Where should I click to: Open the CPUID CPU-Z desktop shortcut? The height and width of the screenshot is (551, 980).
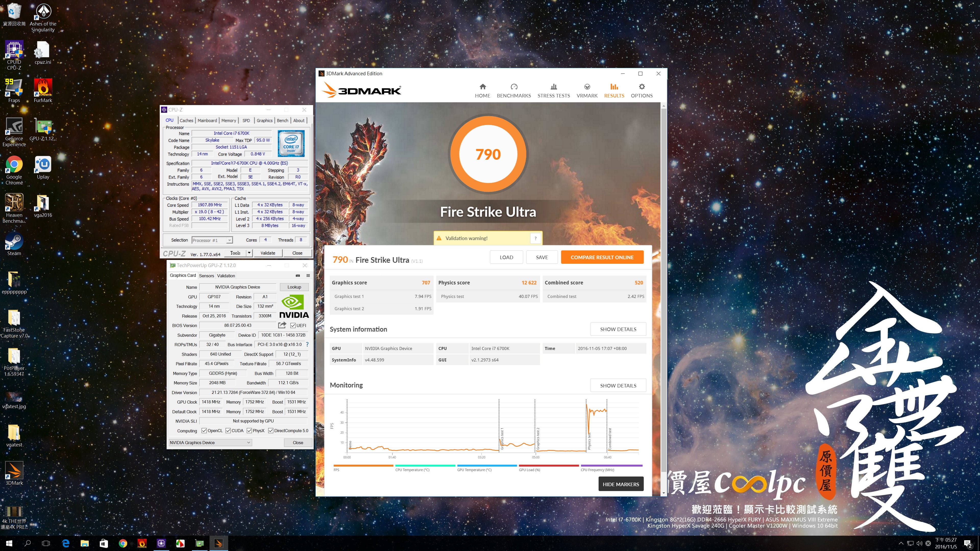click(14, 55)
